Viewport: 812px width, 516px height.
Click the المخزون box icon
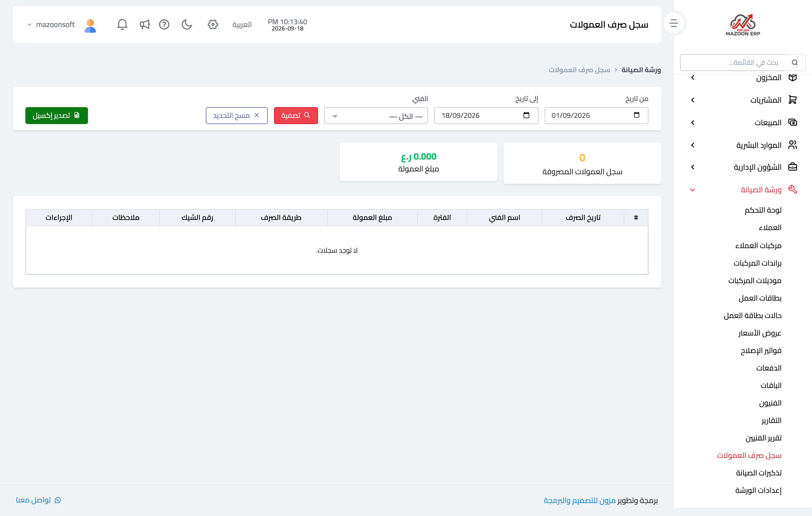coord(793,78)
